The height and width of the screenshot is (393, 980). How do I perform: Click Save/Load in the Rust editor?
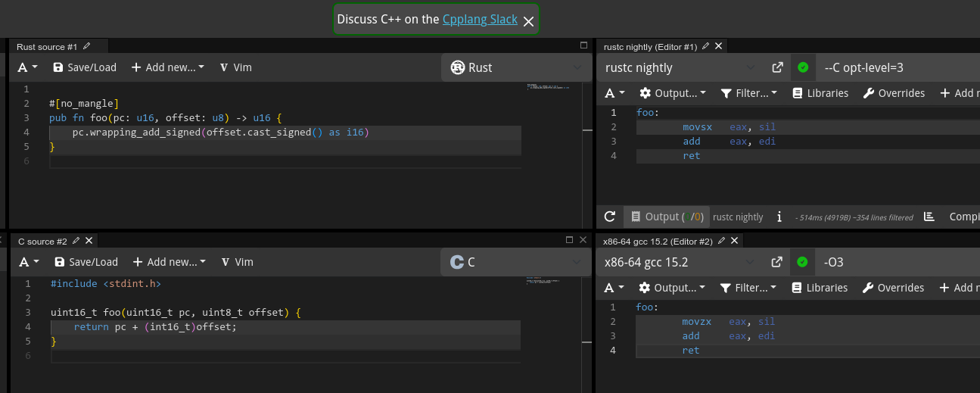[85, 67]
